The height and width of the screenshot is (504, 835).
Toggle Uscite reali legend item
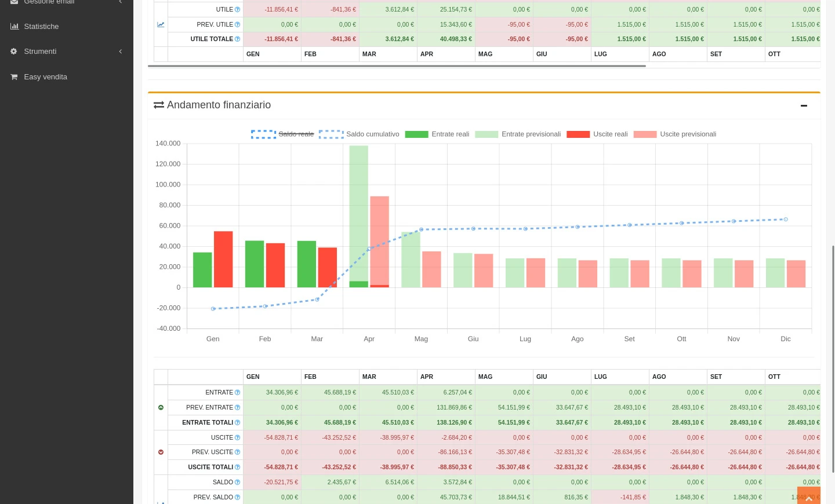[597, 134]
